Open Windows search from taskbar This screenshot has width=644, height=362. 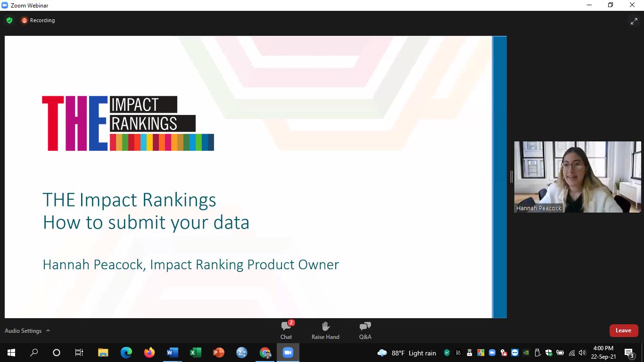point(34,353)
